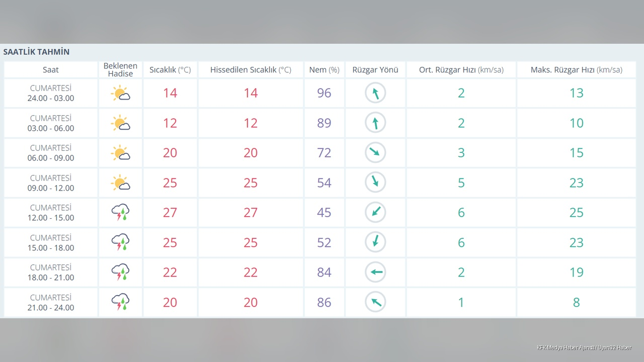This screenshot has height=362, width=644.
Task: Click the Maks. Rüzgar Hızı column header
Action: [x=577, y=70]
